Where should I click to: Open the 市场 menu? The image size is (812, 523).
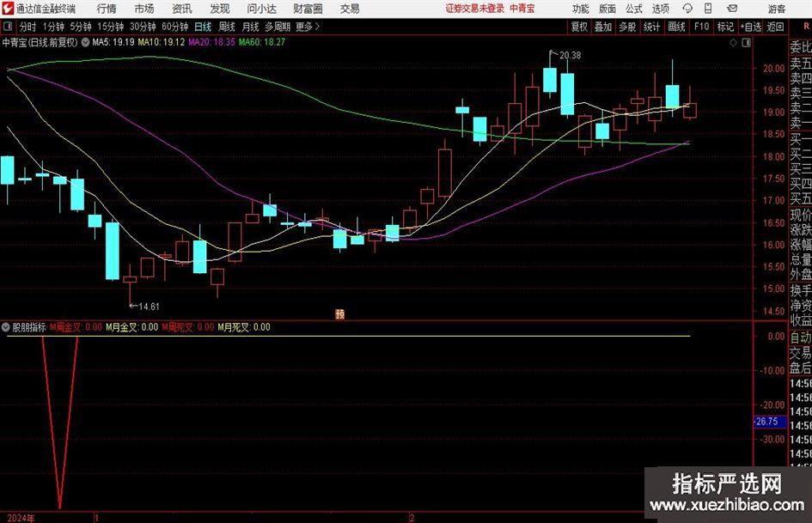pyautogui.click(x=144, y=9)
